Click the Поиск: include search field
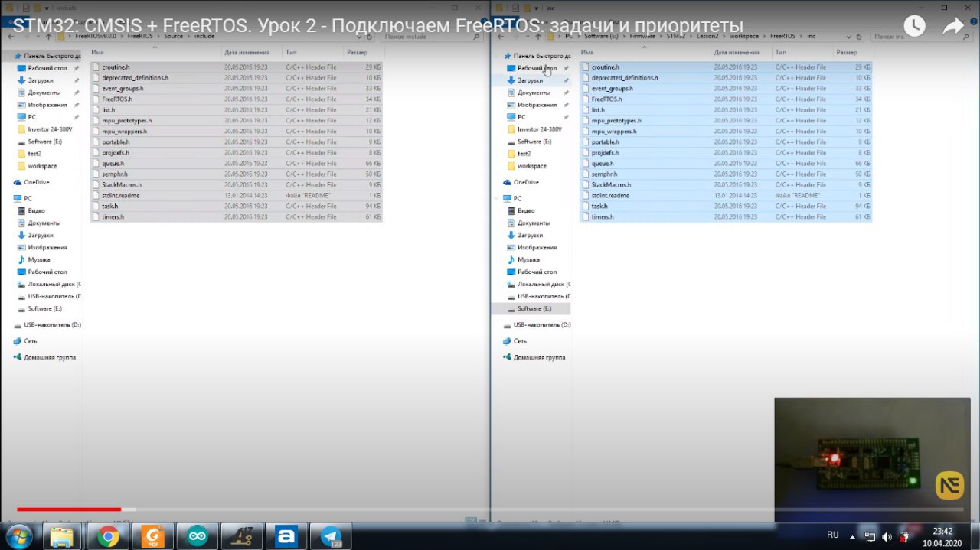 433,36
